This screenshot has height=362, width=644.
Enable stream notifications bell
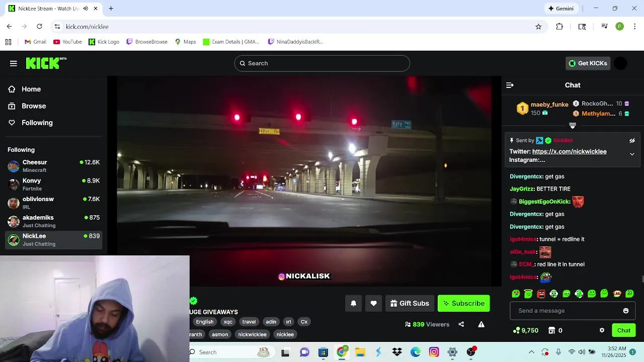[x=353, y=303]
